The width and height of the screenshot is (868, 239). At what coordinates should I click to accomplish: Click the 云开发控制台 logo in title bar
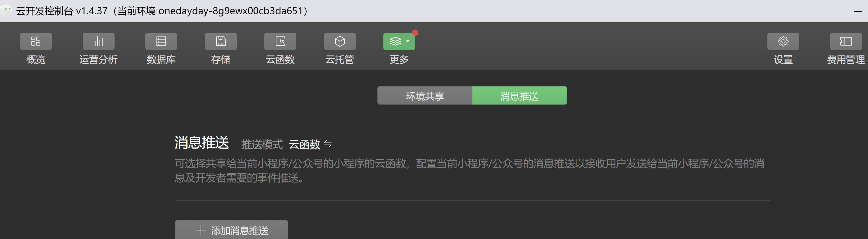click(6, 10)
